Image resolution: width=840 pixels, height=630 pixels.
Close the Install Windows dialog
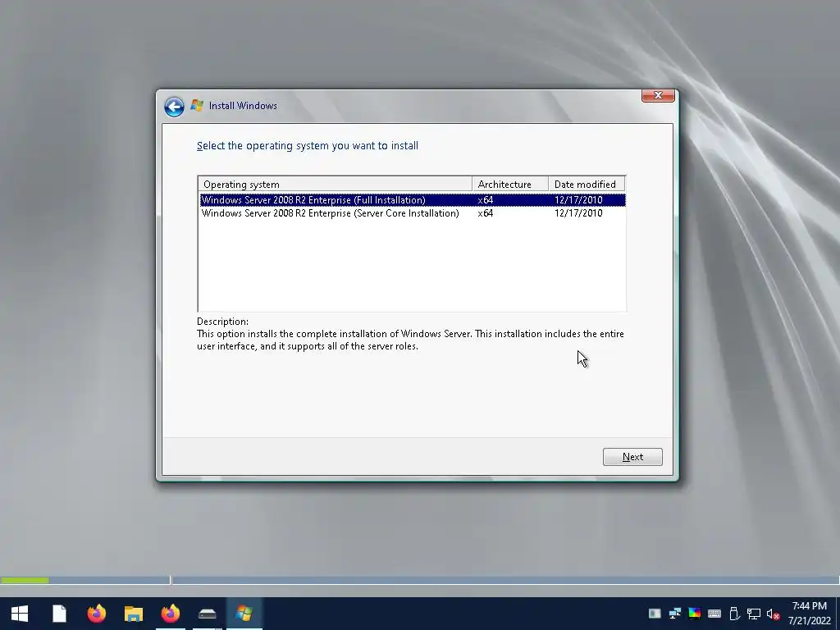point(658,95)
